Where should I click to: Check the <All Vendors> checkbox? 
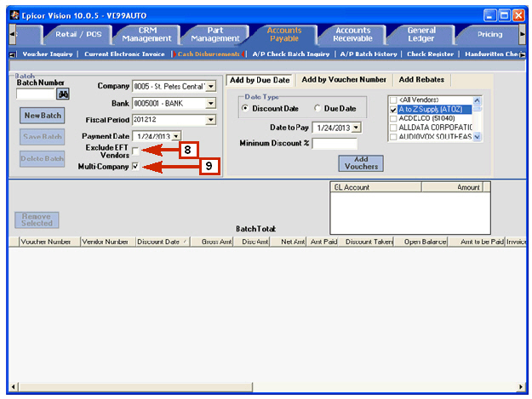[393, 100]
